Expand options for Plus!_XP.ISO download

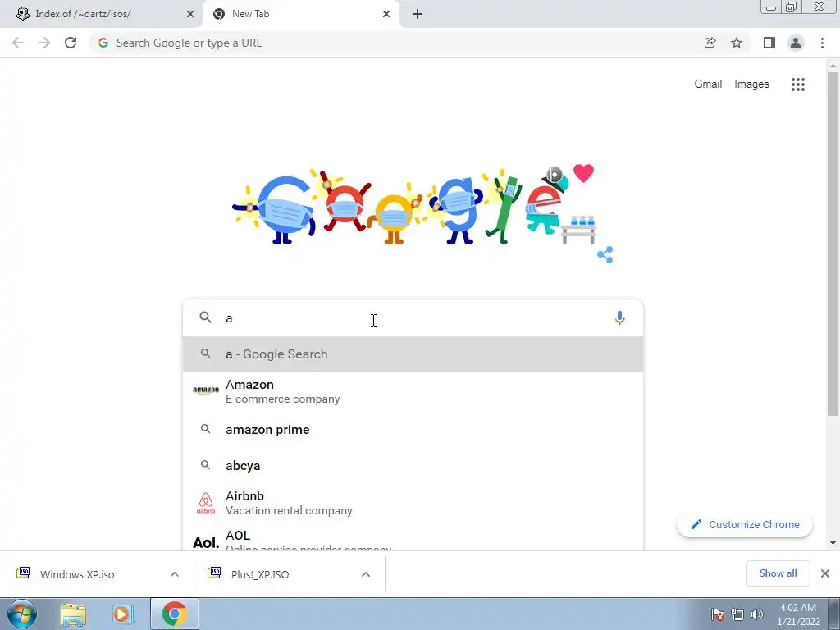click(x=366, y=574)
